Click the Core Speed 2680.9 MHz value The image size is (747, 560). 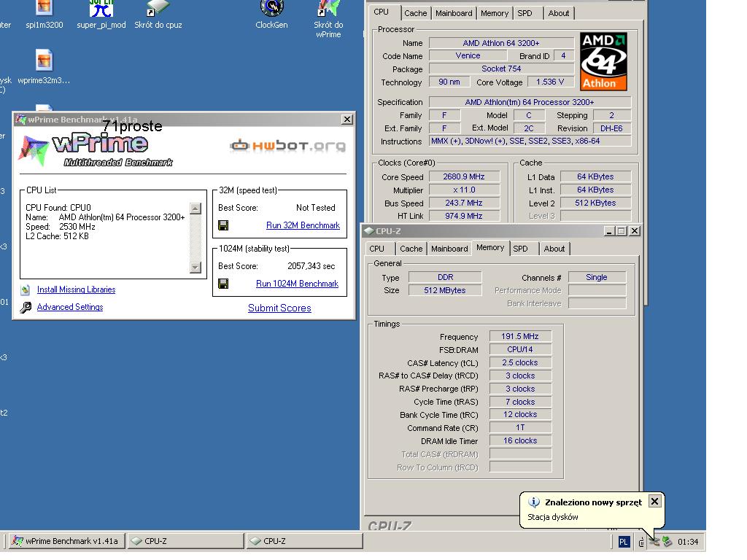tap(464, 176)
